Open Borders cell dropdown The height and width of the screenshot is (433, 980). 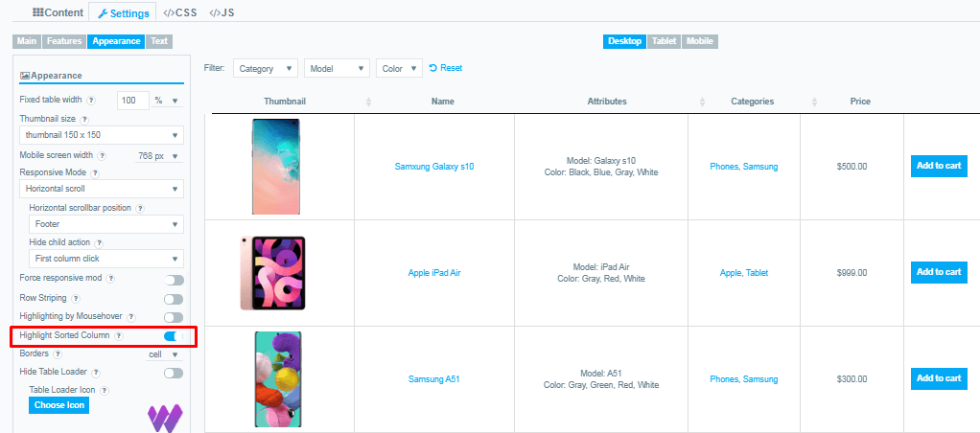point(164,354)
